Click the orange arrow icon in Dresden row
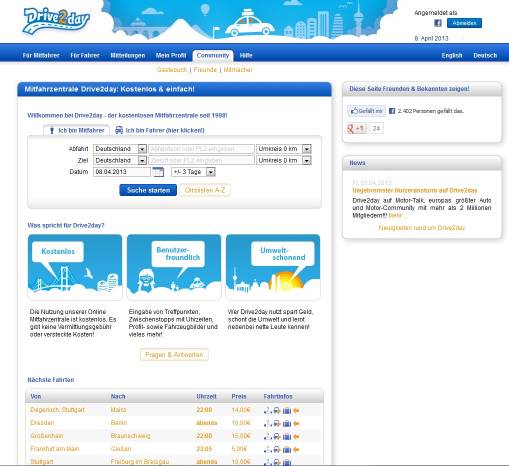The width and height of the screenshot is (509, 466). [x=296, y=423]
